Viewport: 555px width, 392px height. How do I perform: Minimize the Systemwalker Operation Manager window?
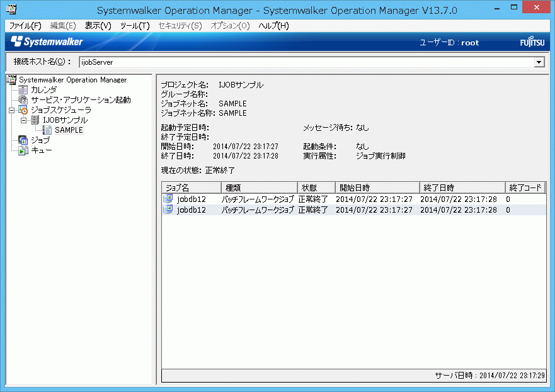(x=497, y=8)
